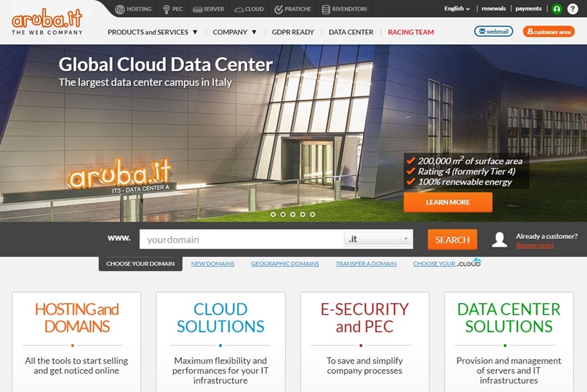This screenshot has height=392, width=587.
Task: Expand the Company menu
Action: (x=235, y=32)
